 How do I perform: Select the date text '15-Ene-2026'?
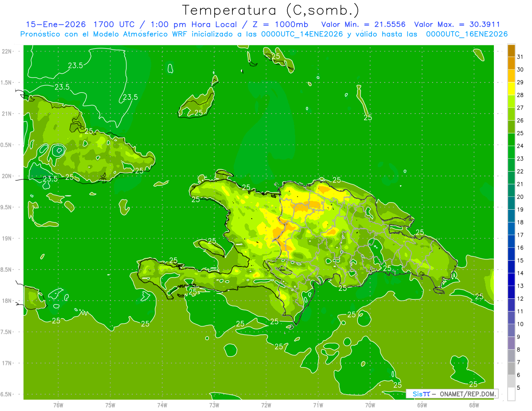[x=56, y=24]
